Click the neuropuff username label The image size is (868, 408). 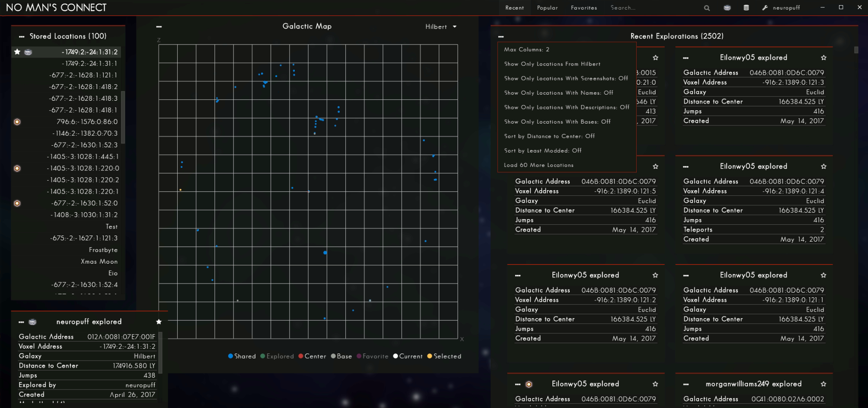(786, 8)
